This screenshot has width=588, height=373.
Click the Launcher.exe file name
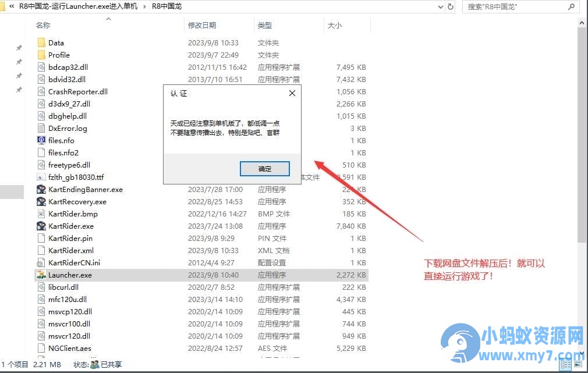(70, 275)
